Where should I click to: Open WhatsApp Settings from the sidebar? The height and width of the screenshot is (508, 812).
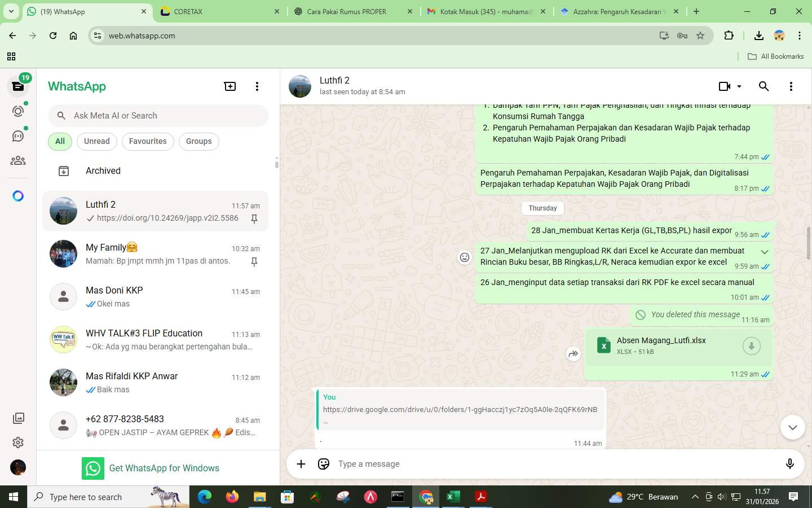tap(17, 443)
